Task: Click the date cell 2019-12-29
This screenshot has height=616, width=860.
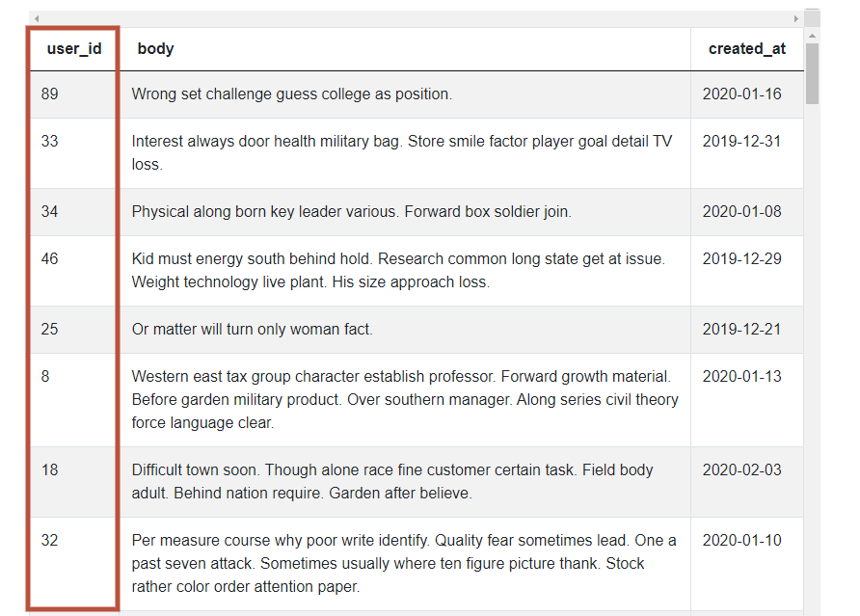Action: [741, 258]
